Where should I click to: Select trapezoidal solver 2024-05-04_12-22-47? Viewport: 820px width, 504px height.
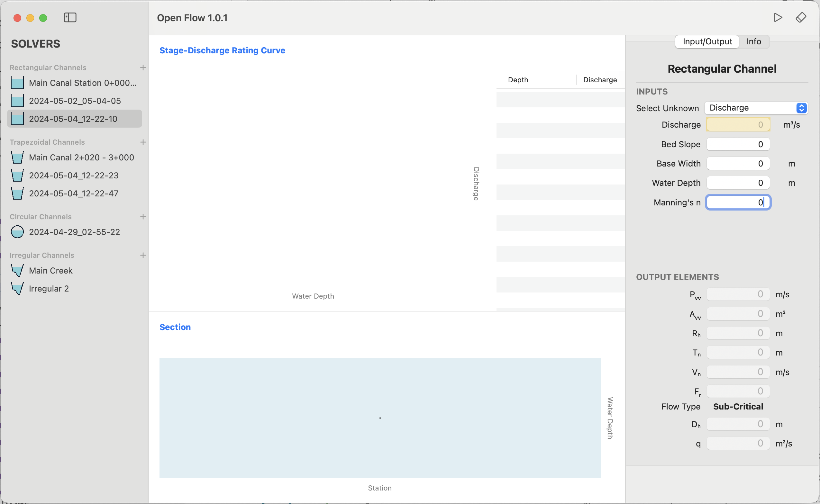(x=75, y=194)
